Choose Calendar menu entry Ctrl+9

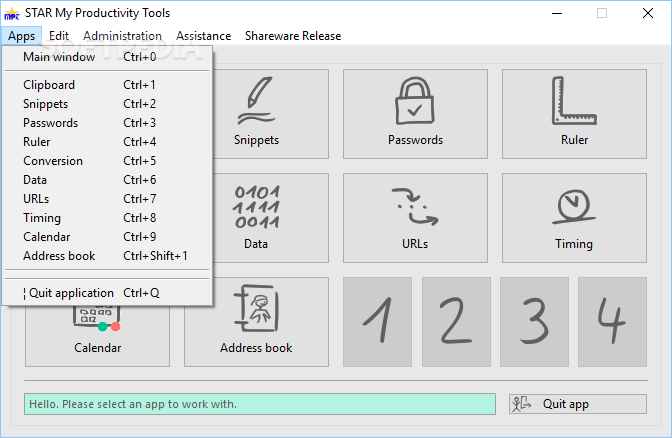pyautogui.click(x=107, y=237)
